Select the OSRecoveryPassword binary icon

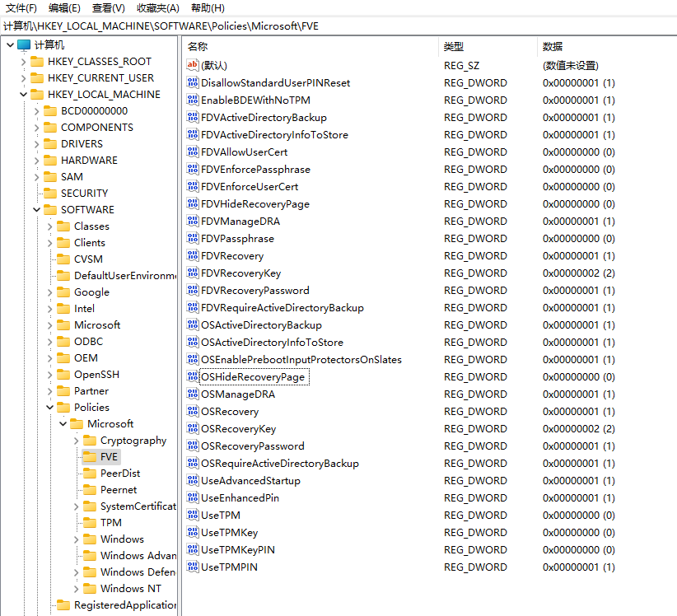(191, 446)
